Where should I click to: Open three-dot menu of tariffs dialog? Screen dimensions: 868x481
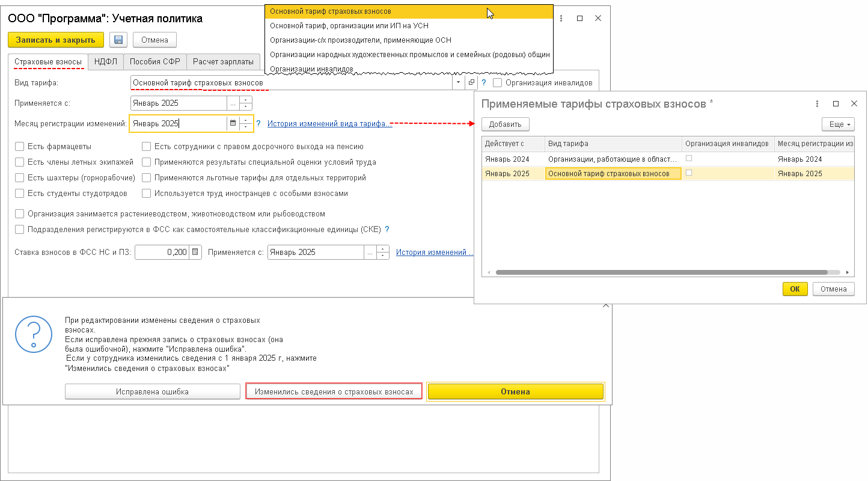click(x=818, y=103)
